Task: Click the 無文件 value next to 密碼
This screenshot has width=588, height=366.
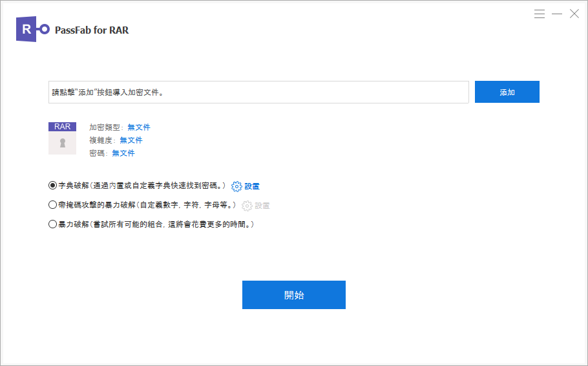Action: pyautogui.click(x=123, y=153)
